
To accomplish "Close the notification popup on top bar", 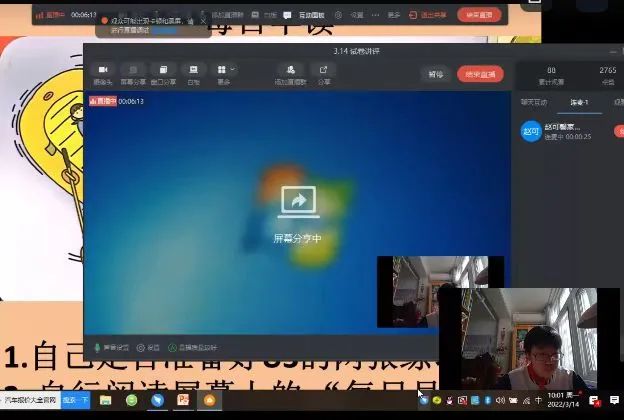I will pyautogui.click(x=203, y=21).
